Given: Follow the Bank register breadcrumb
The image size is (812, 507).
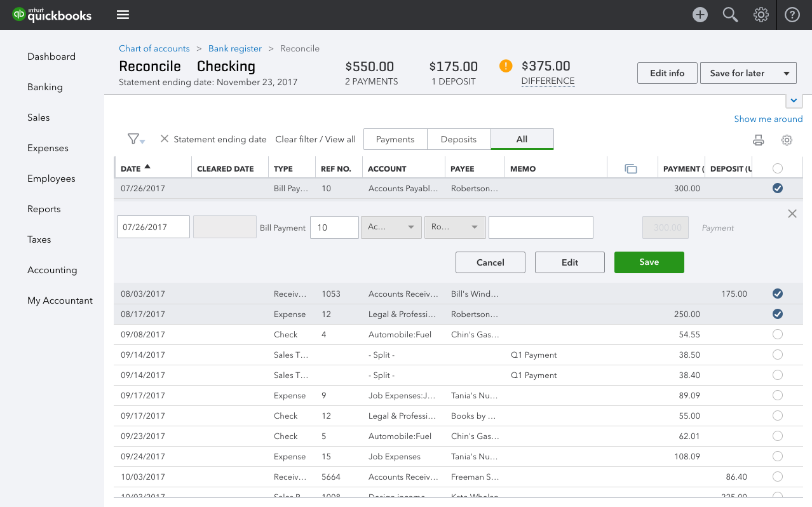Looking at the screenshot, I should click(x=235, y=48).
